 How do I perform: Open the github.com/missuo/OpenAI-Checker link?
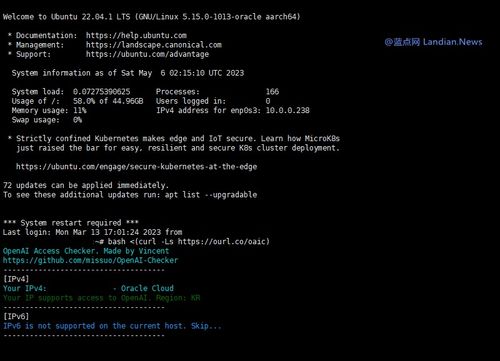(90, 260)
